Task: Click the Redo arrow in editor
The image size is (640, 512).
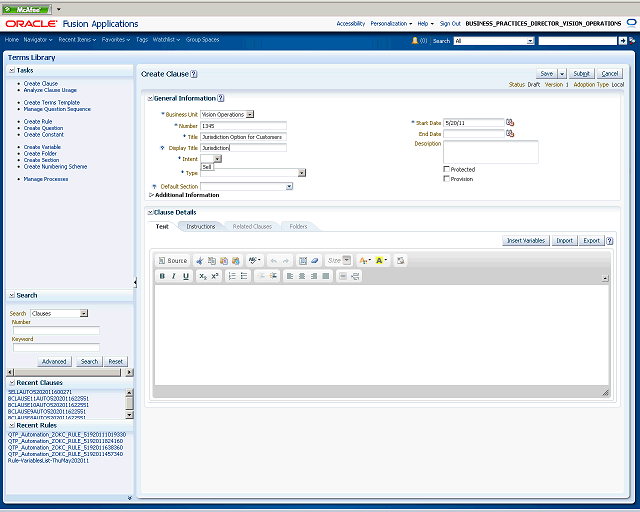Action: (x=286, y=260)
